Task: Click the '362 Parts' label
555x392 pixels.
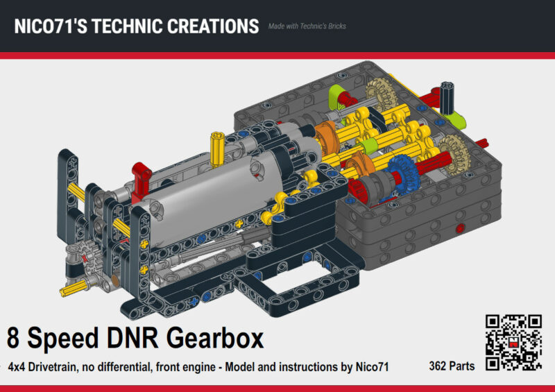Action: [x=452, y=366]
